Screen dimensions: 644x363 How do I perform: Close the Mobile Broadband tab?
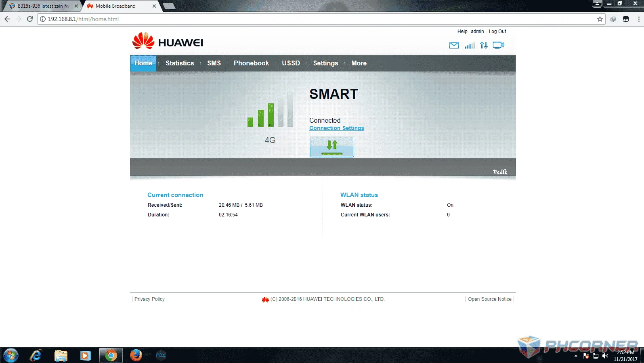point(154,6)
